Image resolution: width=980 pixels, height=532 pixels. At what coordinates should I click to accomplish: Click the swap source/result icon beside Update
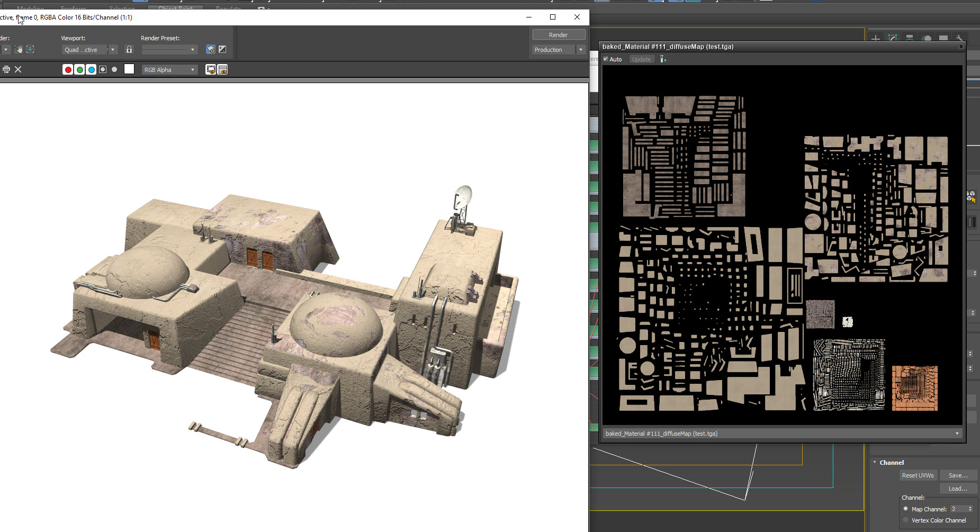coord(663,59)
